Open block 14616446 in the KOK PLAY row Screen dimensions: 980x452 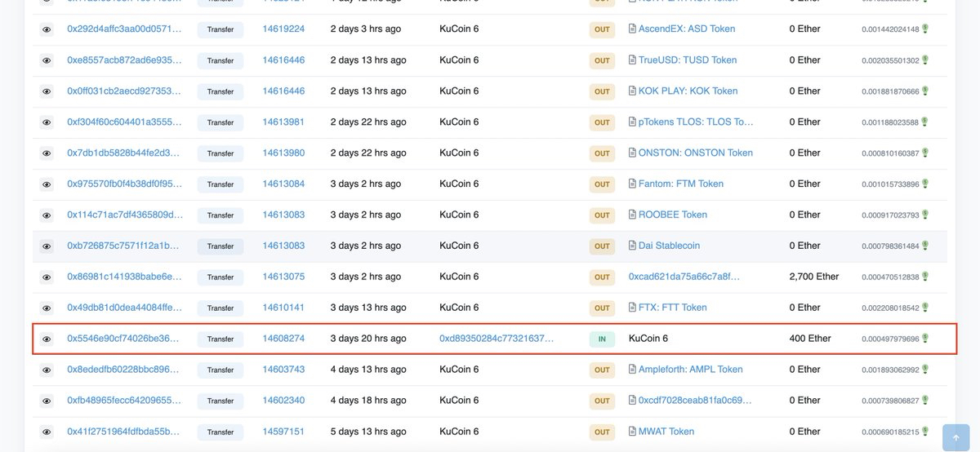(283, 91)
